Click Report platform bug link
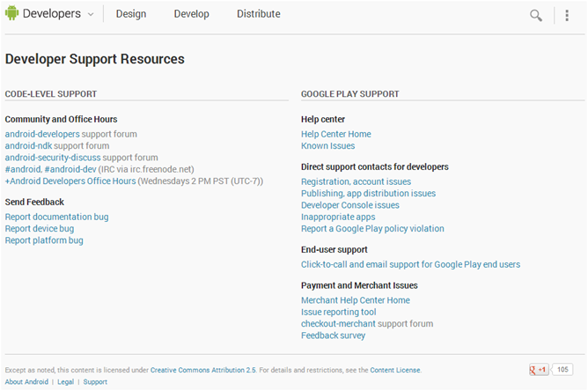588x391 pixels. click(44, 240)
